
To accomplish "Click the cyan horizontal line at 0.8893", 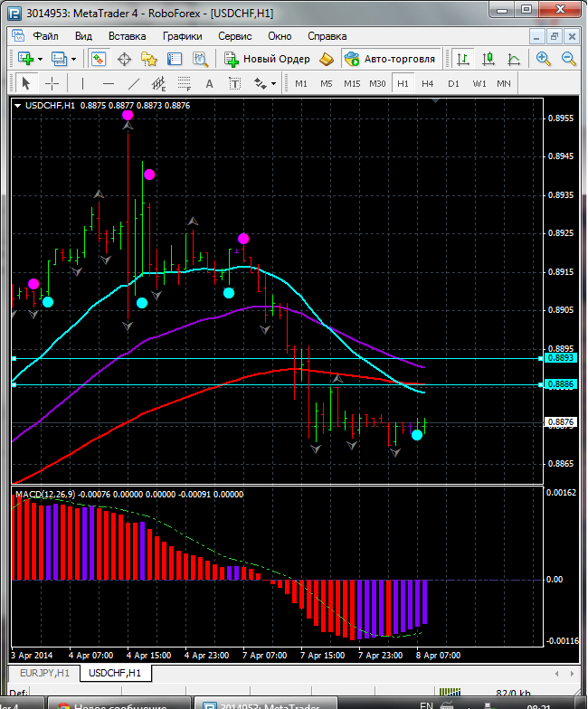I will coord(271,358).
